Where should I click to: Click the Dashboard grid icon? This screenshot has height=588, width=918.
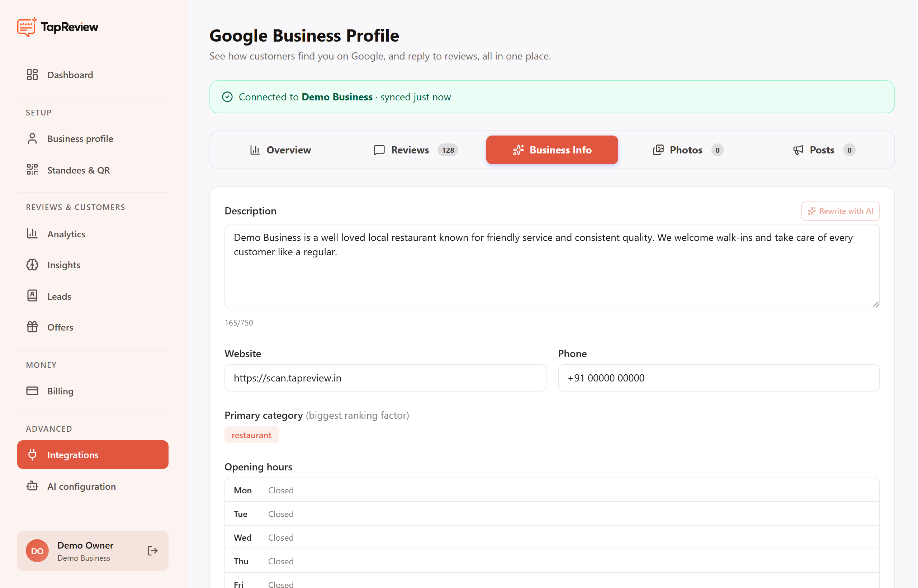pyautogui.click(x=32, y=75)
